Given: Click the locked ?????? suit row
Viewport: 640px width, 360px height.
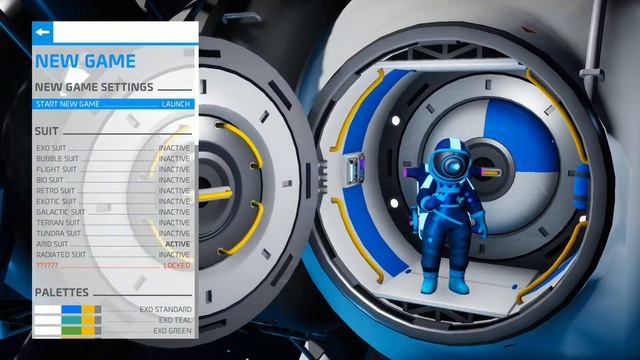Looking at the screenshot, I should (113, 265).
